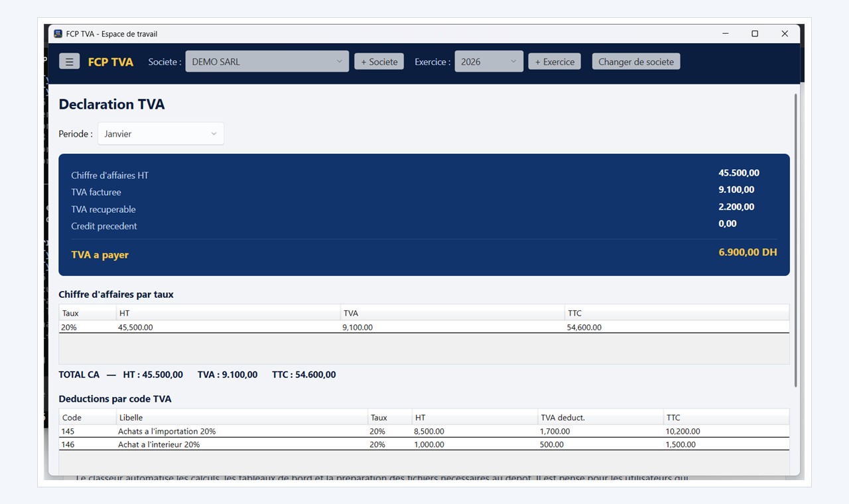Click the Code column header in Deductions table
Screen dimensions: 849x504
(88, 418)
